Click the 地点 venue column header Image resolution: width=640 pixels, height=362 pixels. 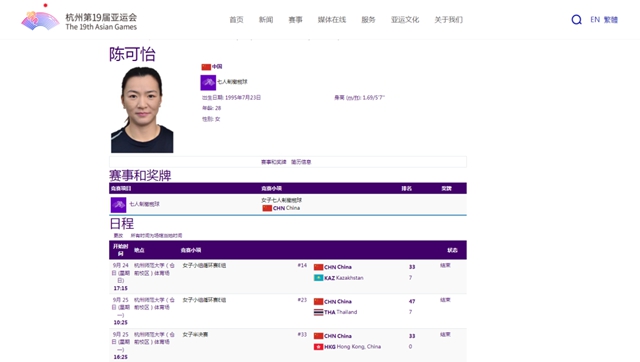[139, 250]
